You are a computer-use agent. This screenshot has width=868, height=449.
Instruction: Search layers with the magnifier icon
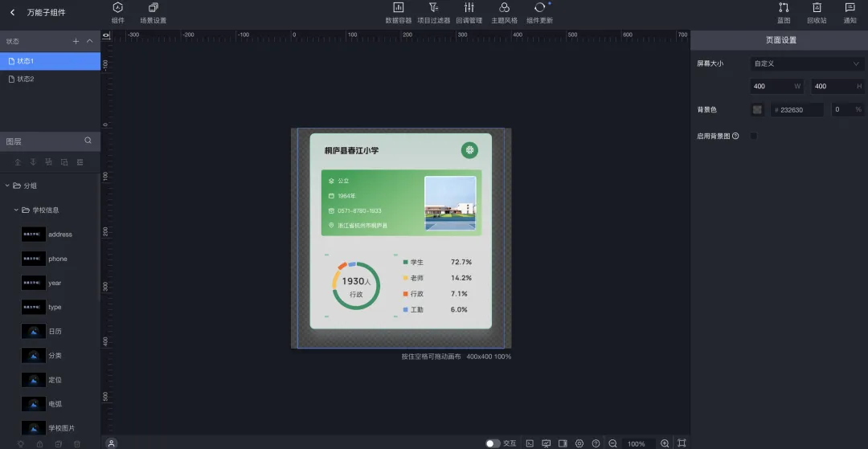[x=88, y=141]
